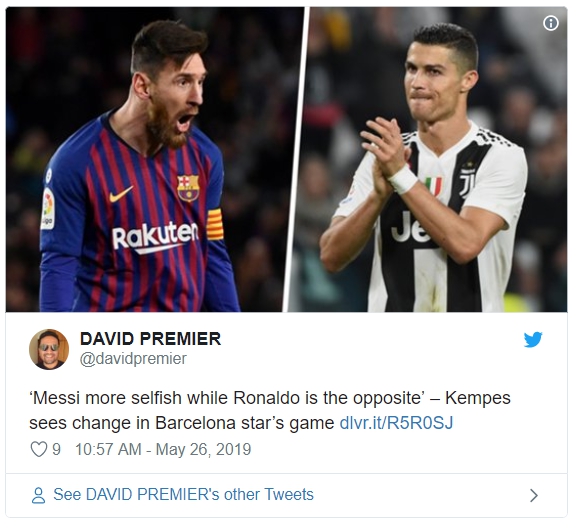Open the right photo of Juventus player

pos(429,159)
